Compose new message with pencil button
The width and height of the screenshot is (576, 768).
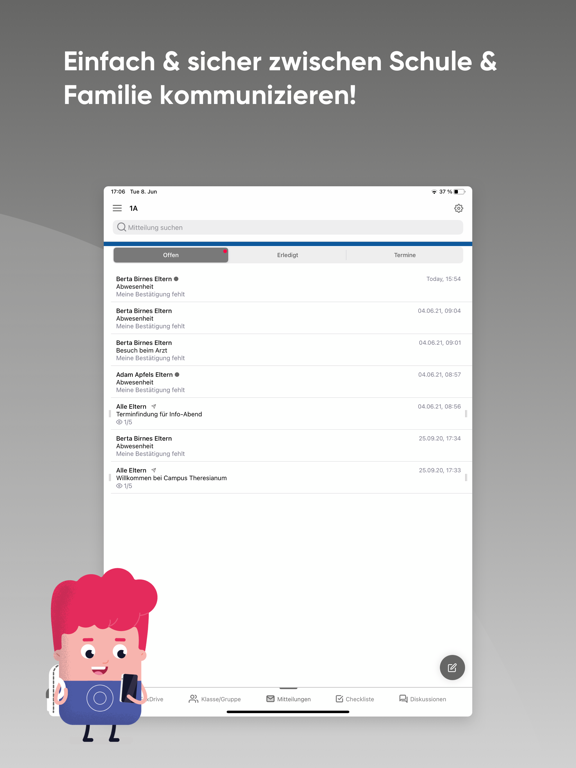[452, 667]
